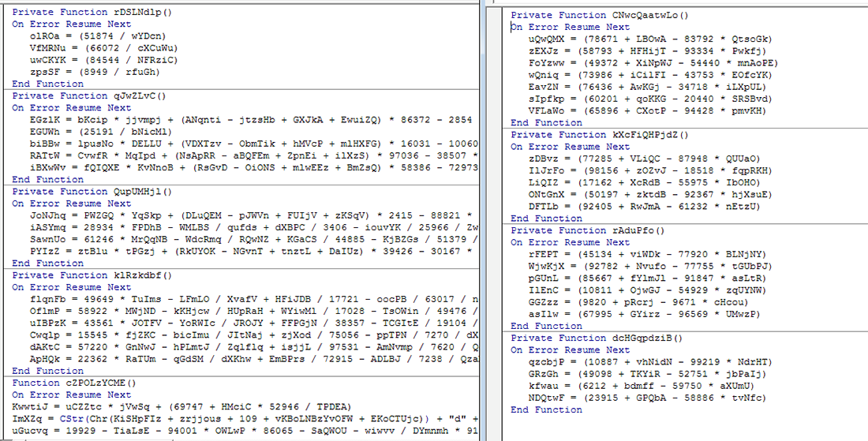Click the line starting 'sIpfkp = (60201'

[650, 99]
